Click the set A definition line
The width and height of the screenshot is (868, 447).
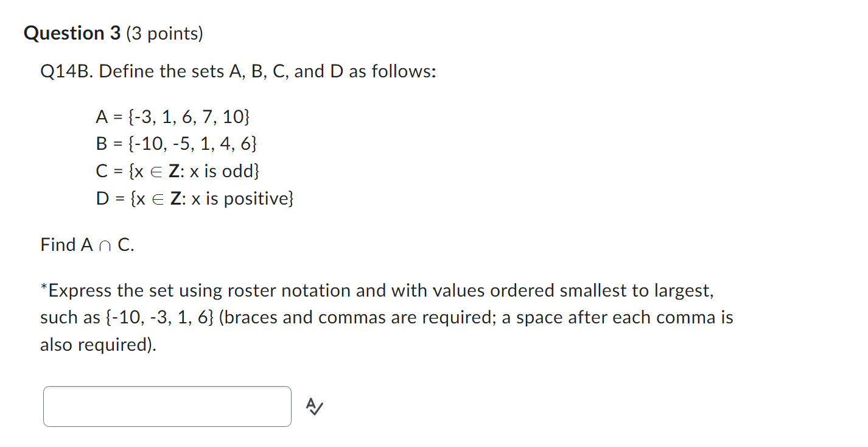click(x=173, y=117)
